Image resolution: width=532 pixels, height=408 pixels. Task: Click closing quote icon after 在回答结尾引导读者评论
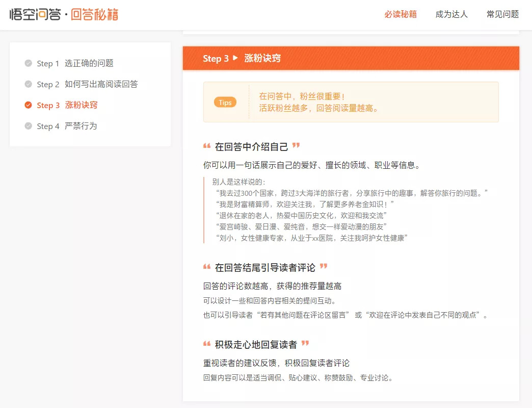(x=324, y=266)
